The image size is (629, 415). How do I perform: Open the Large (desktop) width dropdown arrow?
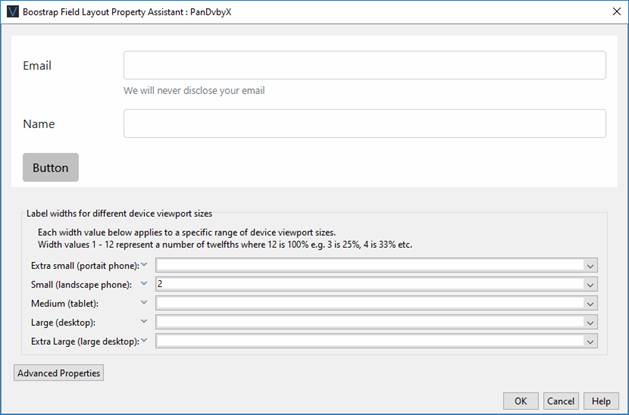(x=590, y=322)
